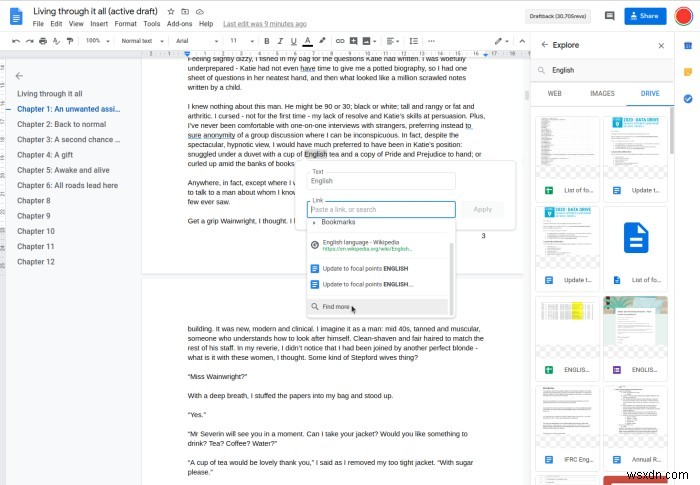The width and height of the screenshot is (700, 485).
Task: Click the link Text field containing English
Action: coord(381,180)
